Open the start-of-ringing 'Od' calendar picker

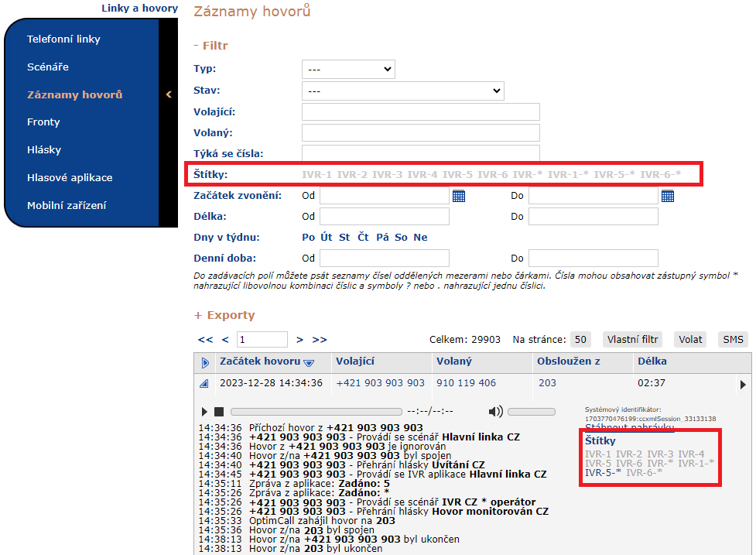(459, 196)
